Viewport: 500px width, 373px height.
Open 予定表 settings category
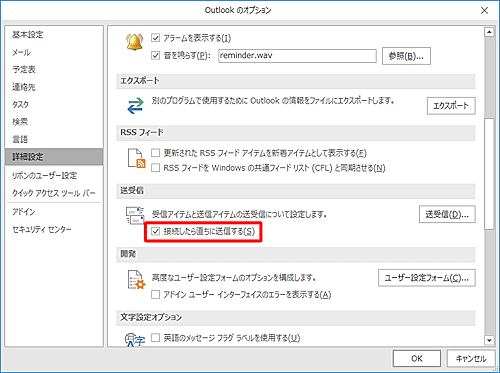(54, 69)
